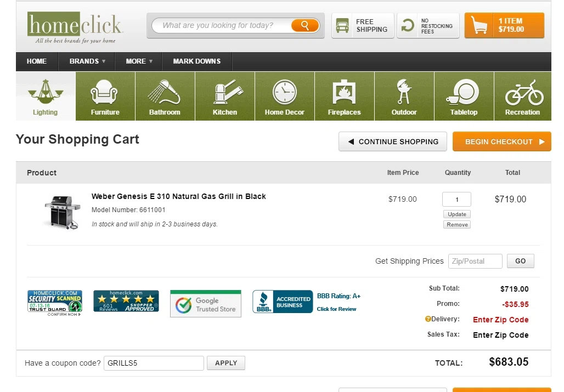Viewport: 564px width, 392px height.
Task: Click the total $683.05 amount
Action: 509,362
